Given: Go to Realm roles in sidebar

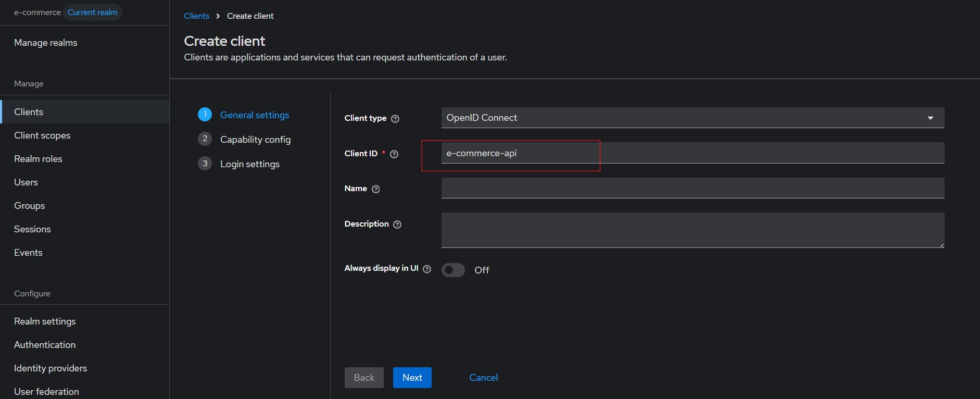Looking at the screenshot, I should [38, 159].
